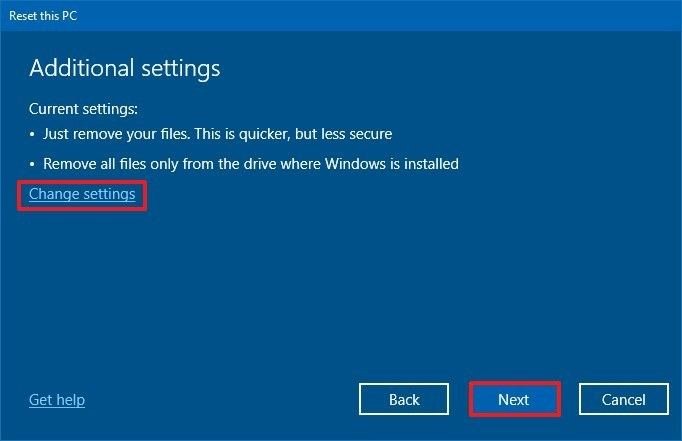The width and height of the screenshot is (682, 441).
Task: Click the Additional settings heading
Action: (x=125, y=68)
